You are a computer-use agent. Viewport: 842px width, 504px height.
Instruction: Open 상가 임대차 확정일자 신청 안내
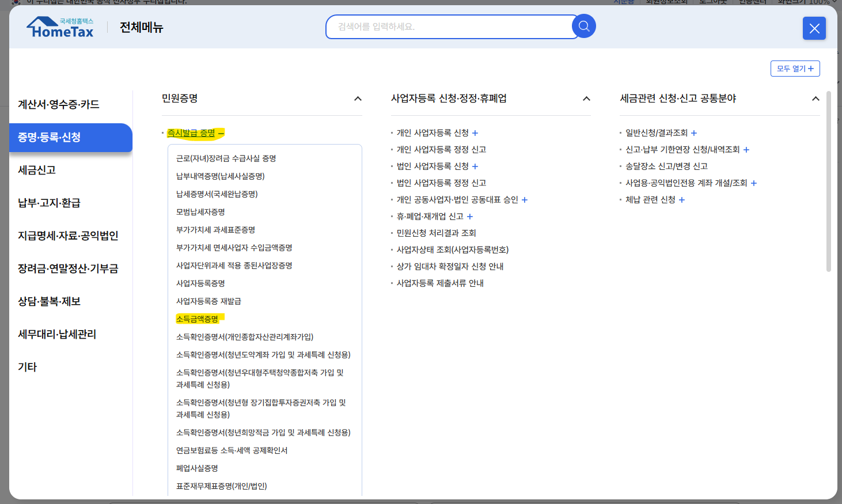click(450, 267)
